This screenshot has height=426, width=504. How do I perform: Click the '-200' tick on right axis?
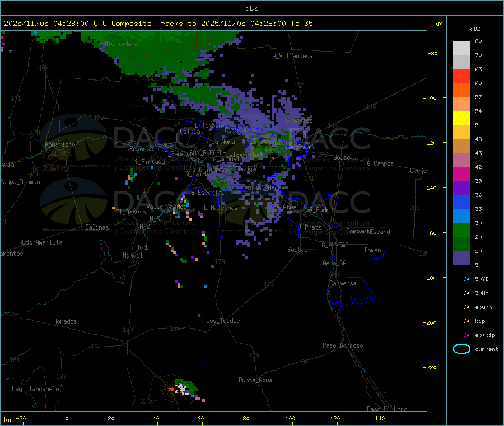(x=431, y=322)
